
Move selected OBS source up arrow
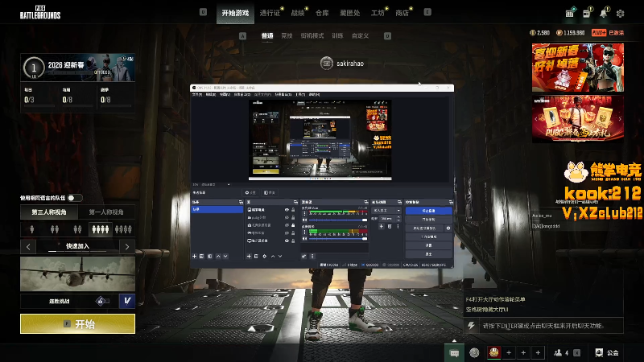[273, 256]
